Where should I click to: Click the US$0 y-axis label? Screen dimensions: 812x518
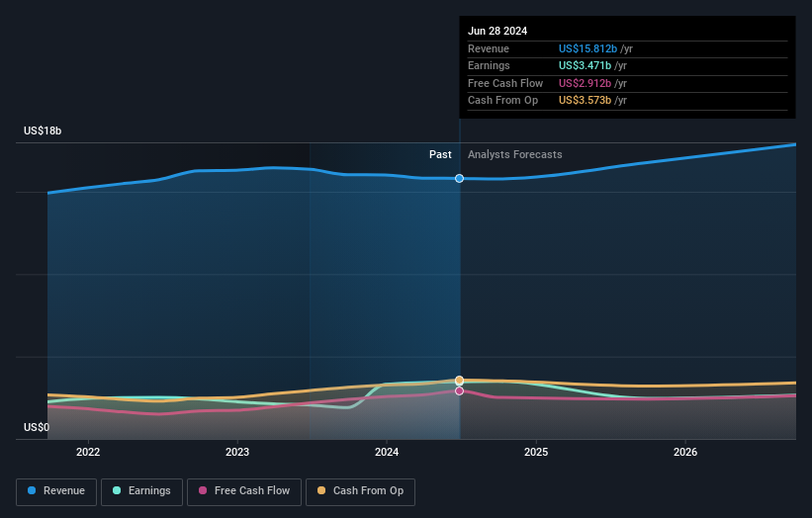[37, 427]
